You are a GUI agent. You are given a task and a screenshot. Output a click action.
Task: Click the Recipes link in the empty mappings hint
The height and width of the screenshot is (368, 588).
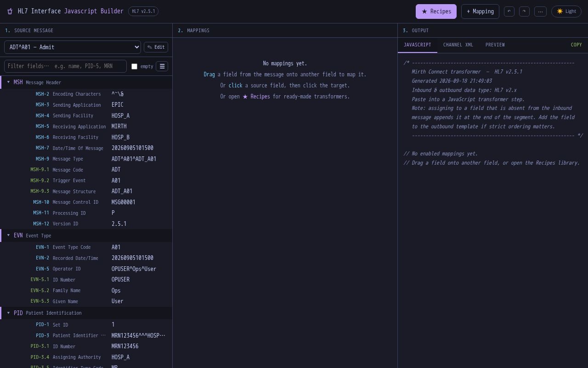click(x=256, y=97)
